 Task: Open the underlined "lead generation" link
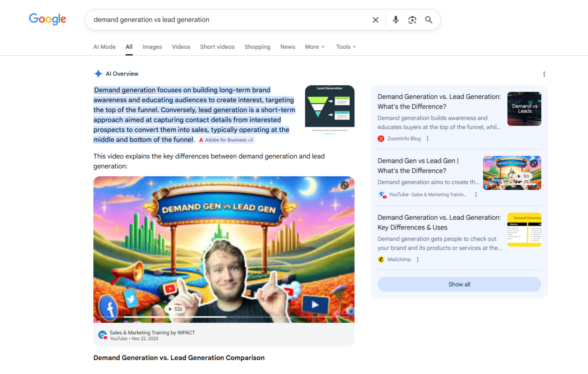click(x=223, y=110)
